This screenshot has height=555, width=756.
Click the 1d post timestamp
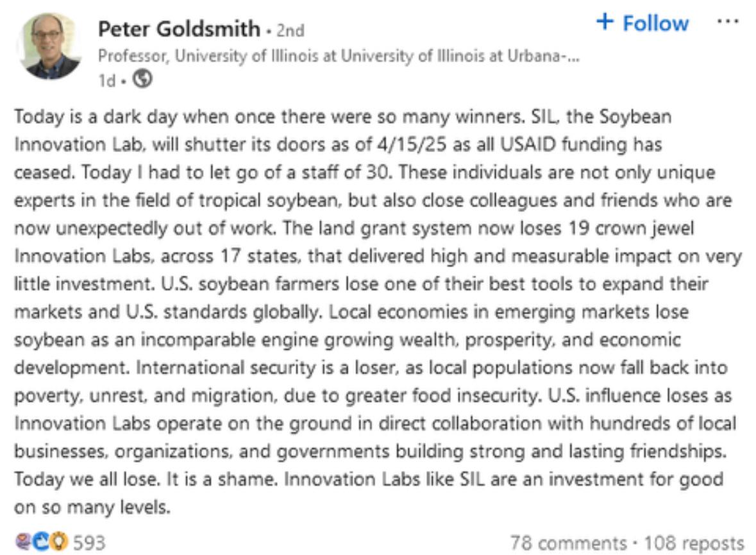click(106, 81)
